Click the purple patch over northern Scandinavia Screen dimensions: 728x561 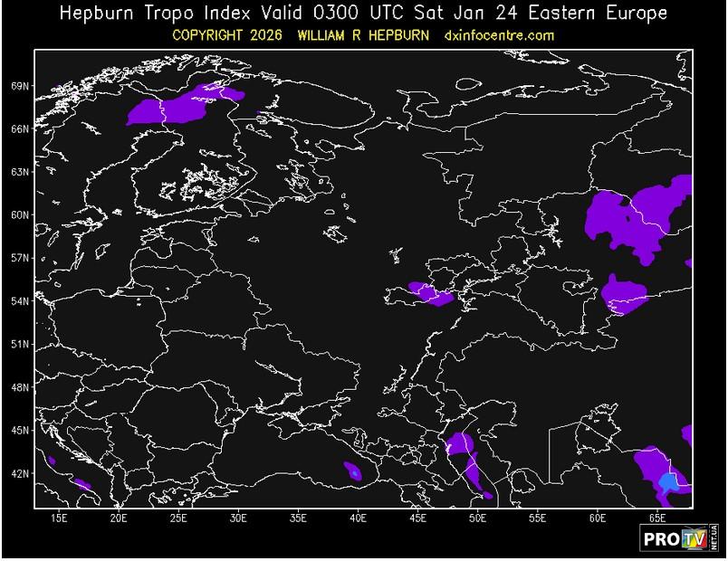click(181, 106)
